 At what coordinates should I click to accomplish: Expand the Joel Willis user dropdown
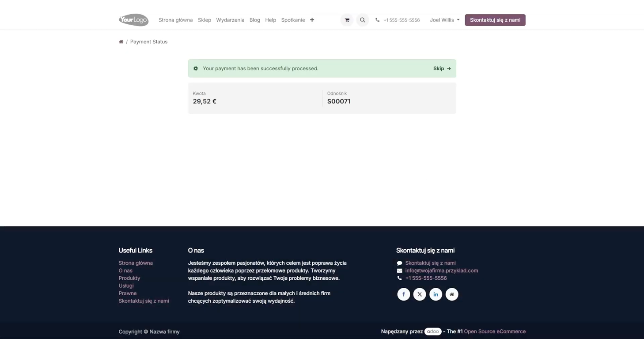tap(444, 20)
